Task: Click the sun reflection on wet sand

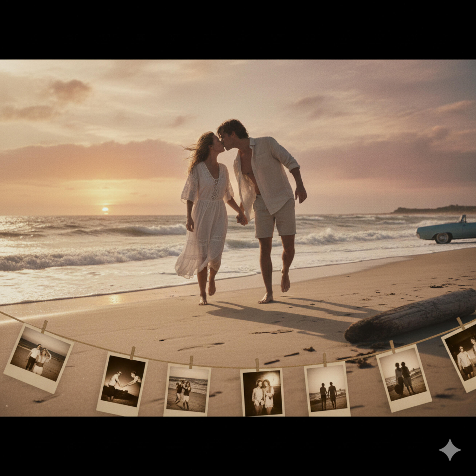Action: click(x=115, y=299)
